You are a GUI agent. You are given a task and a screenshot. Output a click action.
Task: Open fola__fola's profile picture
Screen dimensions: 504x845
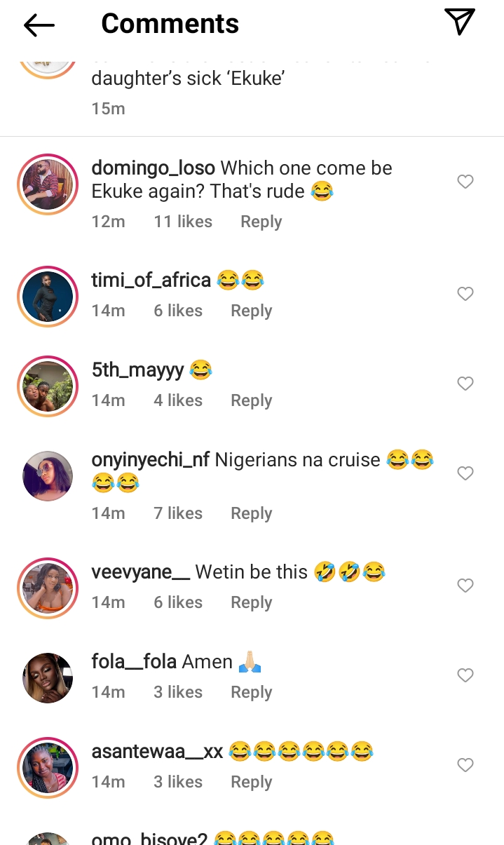pyautogui.click(x=48, y=677)
